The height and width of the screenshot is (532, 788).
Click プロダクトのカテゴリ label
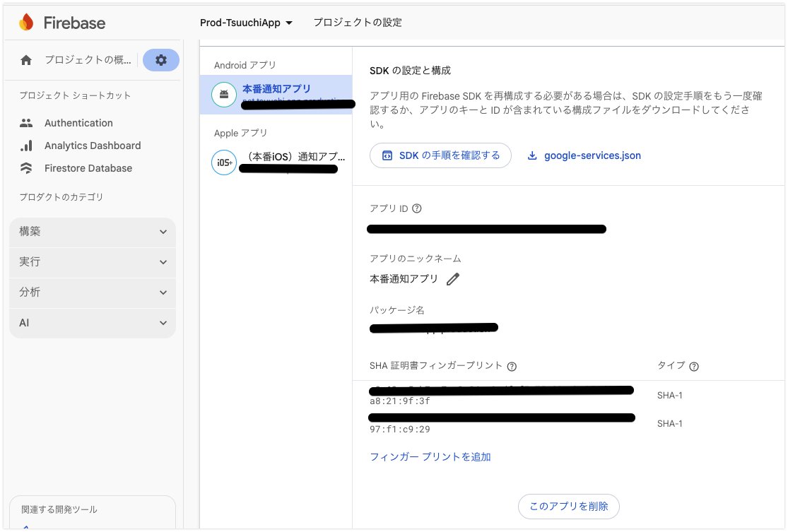click(x=61, y=197)
